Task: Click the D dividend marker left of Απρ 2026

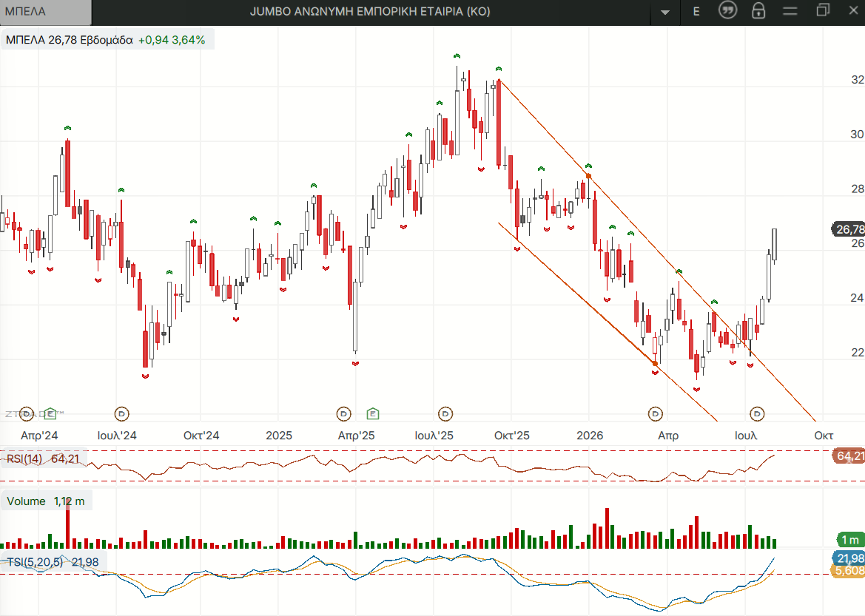Action: (x=655, y=413)
